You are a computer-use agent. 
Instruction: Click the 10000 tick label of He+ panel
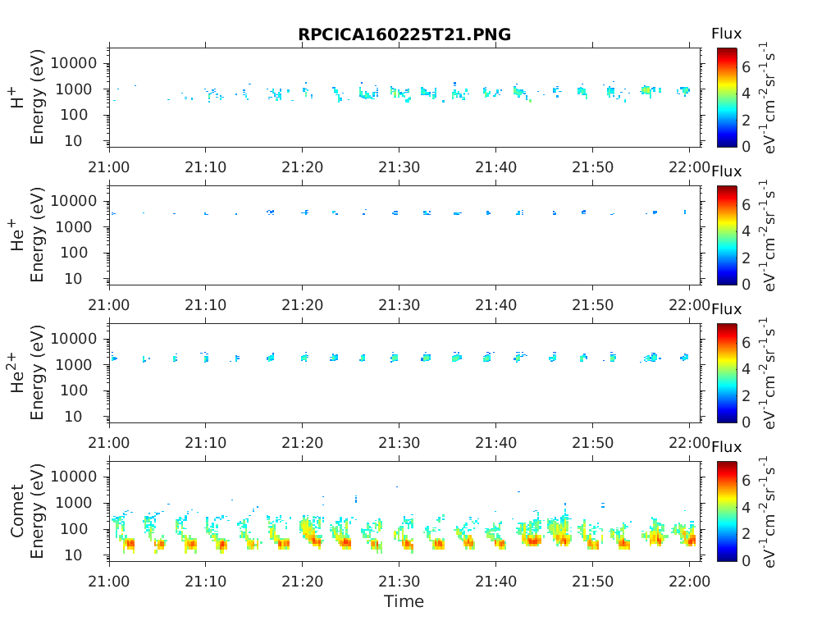click(74, 201)
